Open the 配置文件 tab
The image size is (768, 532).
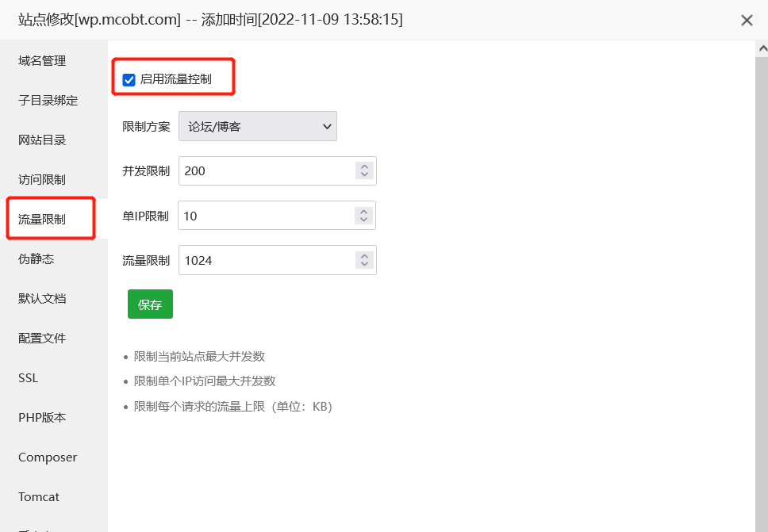tap(43, 339)
